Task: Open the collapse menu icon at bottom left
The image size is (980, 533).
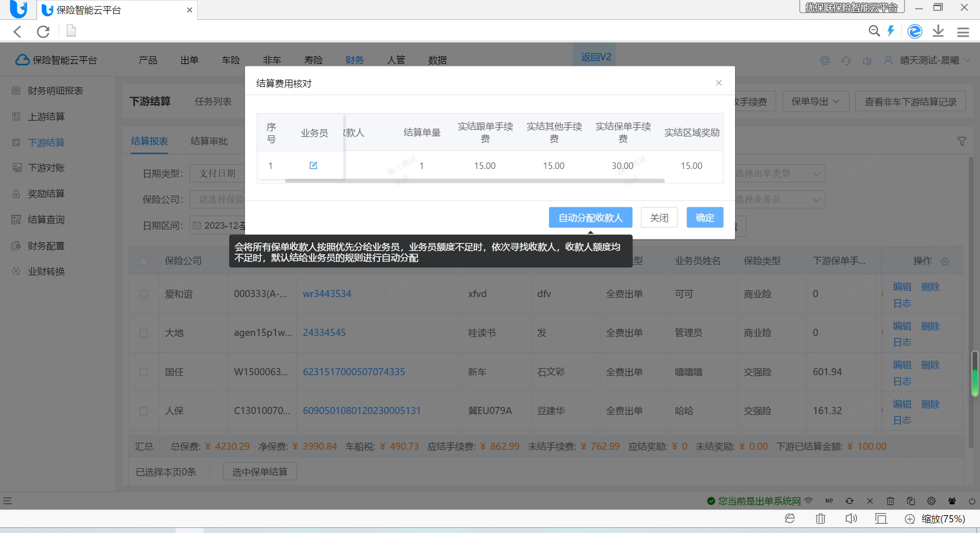Action: (x=7, y=501)
